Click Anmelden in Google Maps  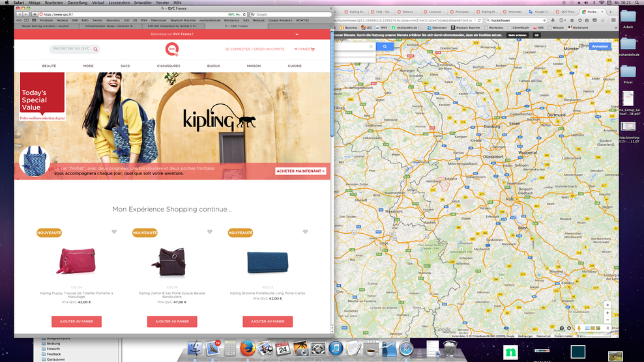[x=600, y=46]
